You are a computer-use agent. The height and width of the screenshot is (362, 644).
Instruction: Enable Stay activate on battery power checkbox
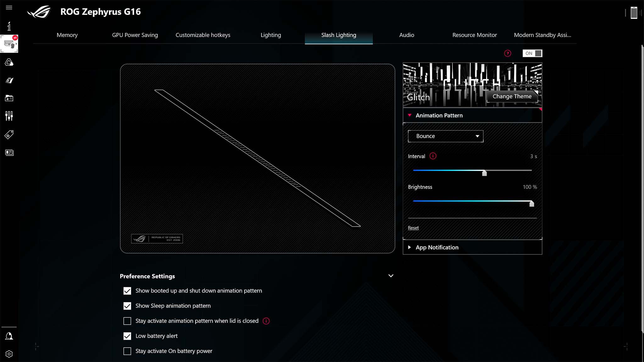pyautogui.click(x=127, y=351)
